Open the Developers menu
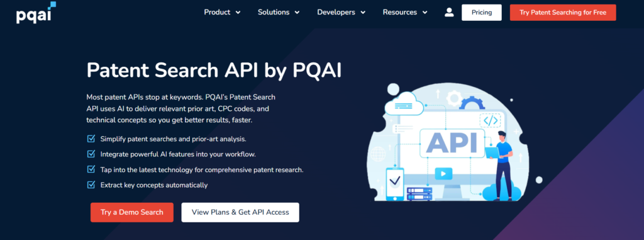 (x=341, y=13)
